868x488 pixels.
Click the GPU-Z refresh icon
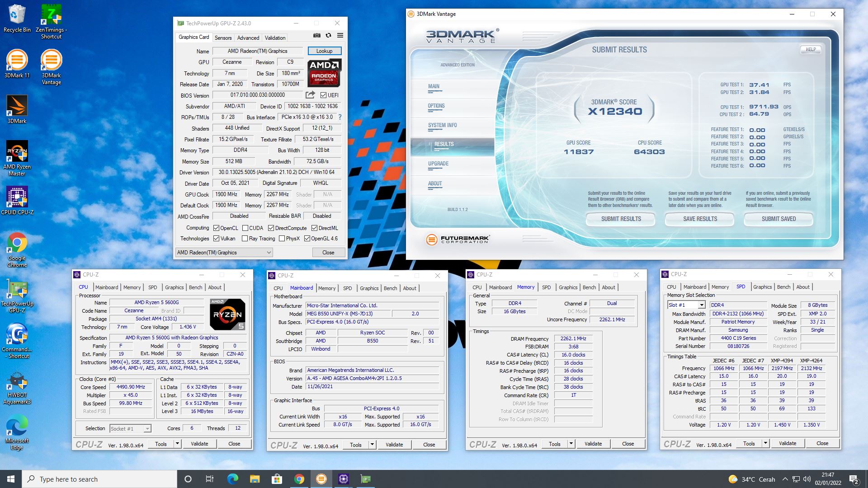[x=329, y=35]
